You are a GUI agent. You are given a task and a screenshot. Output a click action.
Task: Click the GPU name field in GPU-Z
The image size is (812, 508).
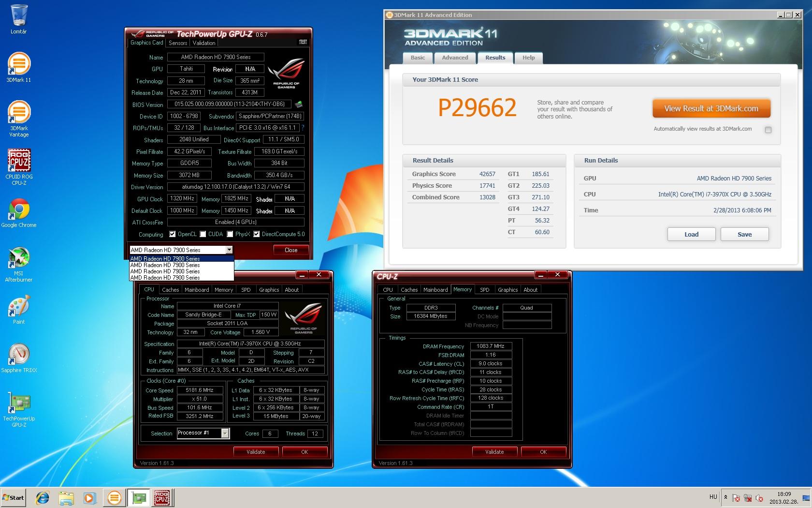pyautogui.click(x=216, y=57)
